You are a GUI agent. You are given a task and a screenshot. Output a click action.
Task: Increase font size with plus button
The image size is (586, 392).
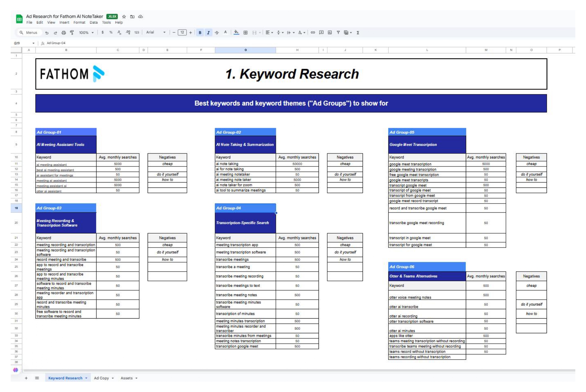(190, 33)
